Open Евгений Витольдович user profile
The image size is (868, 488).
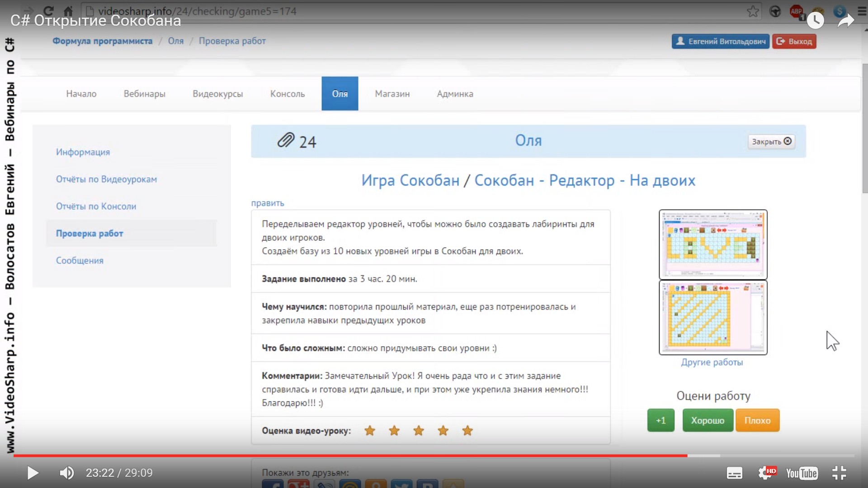tap(721, 42)
